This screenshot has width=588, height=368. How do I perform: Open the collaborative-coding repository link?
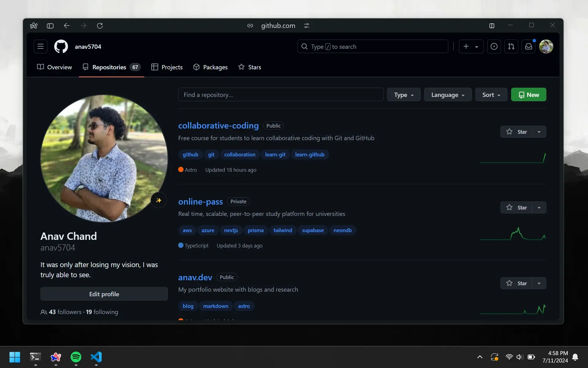(218, 125)
